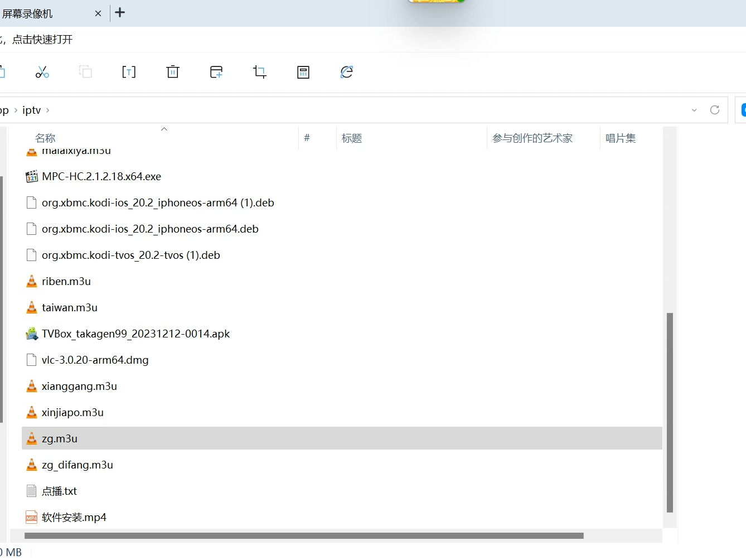Click the crop tool icon
Image resolution: width=746 pixels, height=560 pixels.
click(x=260, y=72)
